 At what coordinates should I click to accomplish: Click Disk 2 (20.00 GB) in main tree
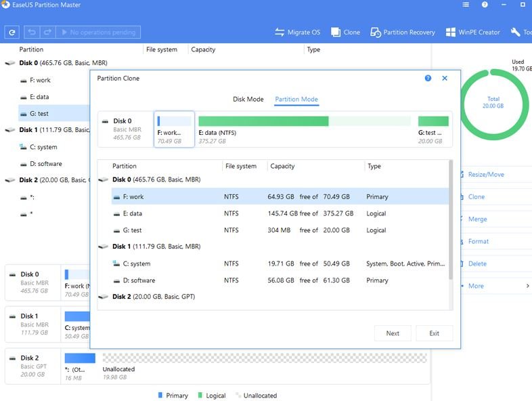click(x=54, y=180)
